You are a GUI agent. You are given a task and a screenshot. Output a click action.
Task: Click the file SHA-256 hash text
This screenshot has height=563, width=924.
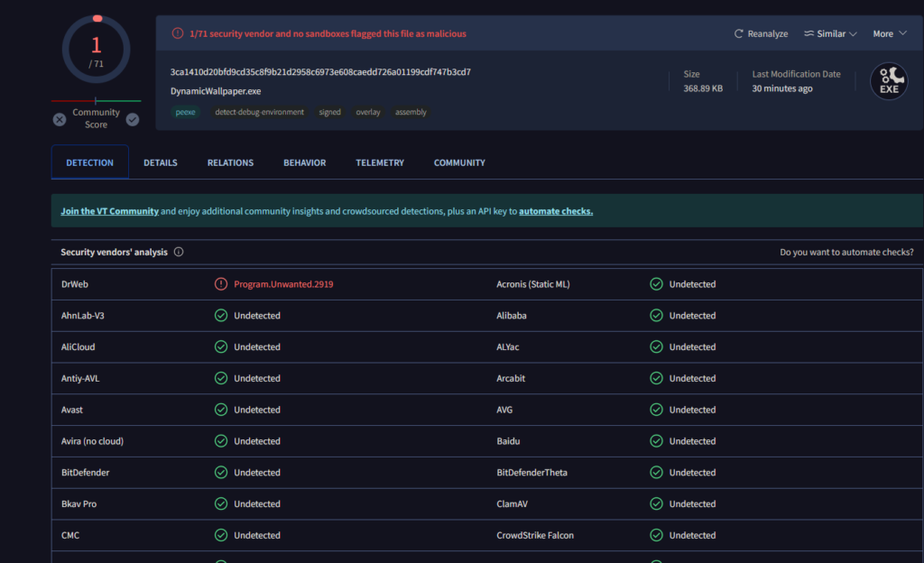320,72
